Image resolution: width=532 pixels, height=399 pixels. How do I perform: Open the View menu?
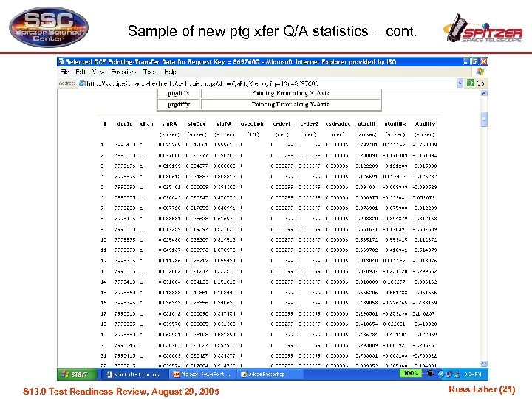tap(98, 72)
